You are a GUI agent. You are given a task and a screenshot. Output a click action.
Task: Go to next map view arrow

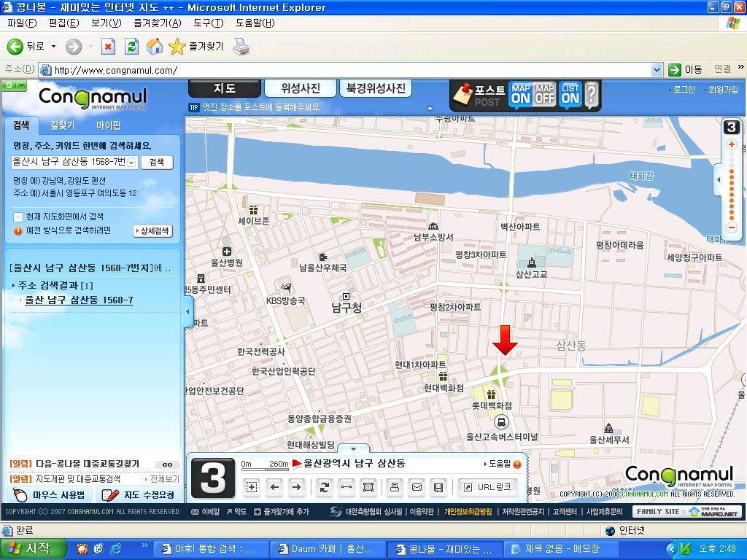pyautogui.click(x=296, y=486)
